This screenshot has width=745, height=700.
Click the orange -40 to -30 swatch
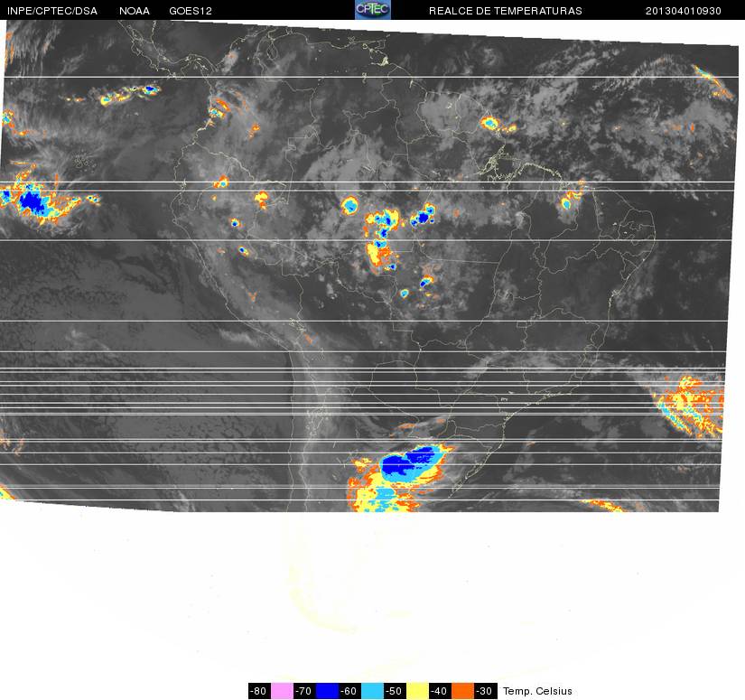(x=462, y=691)
